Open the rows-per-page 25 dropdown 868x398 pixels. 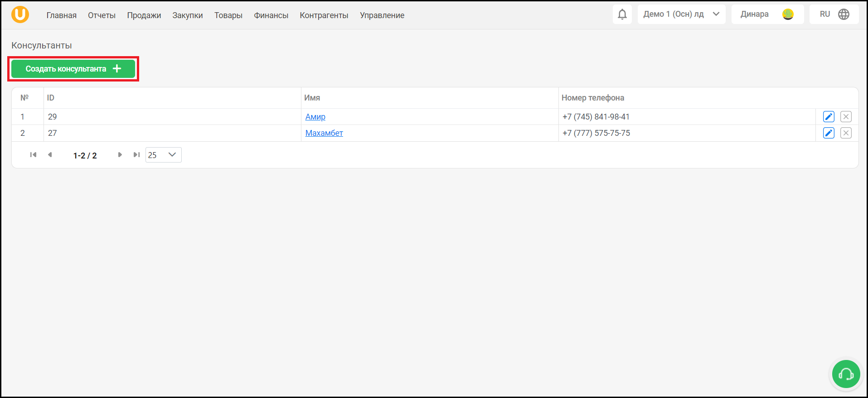163,155
